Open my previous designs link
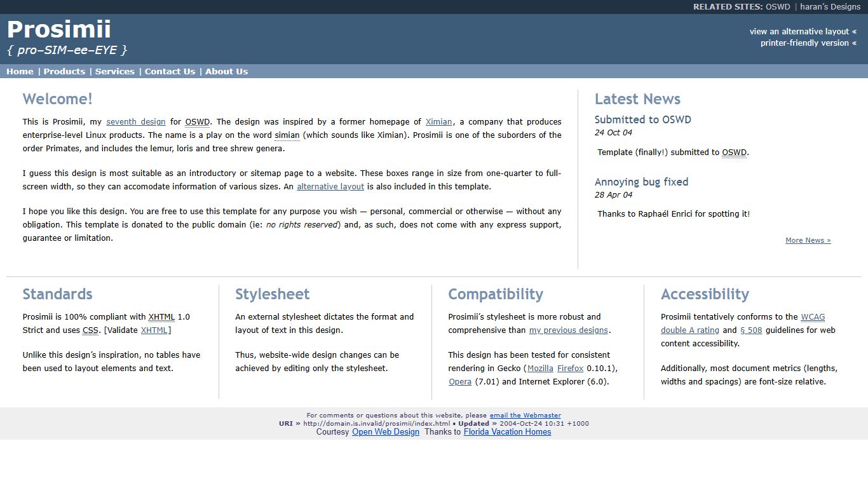This screenshot has height=488, width=868. (x=568, y=330)
